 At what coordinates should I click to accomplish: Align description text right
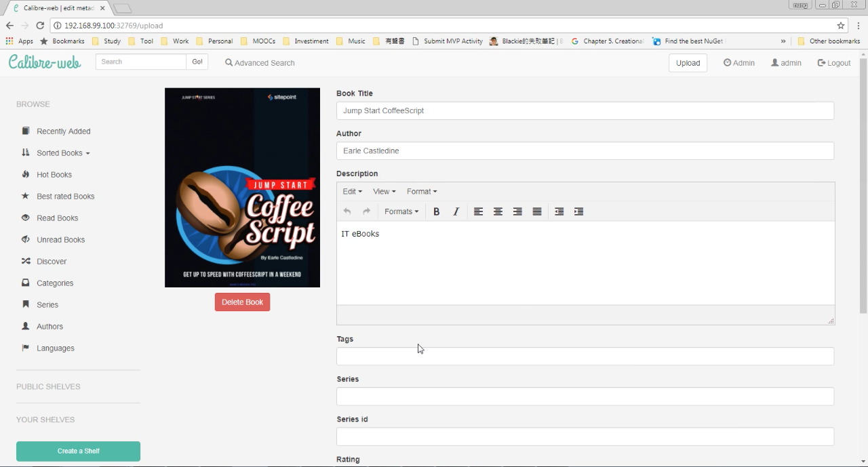(x=517, y=211)
